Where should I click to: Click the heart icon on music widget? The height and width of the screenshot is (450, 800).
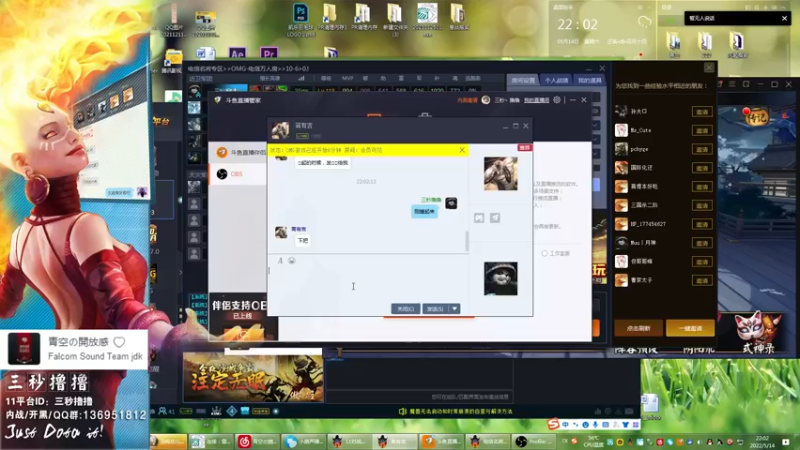click(x=119, y=342)
